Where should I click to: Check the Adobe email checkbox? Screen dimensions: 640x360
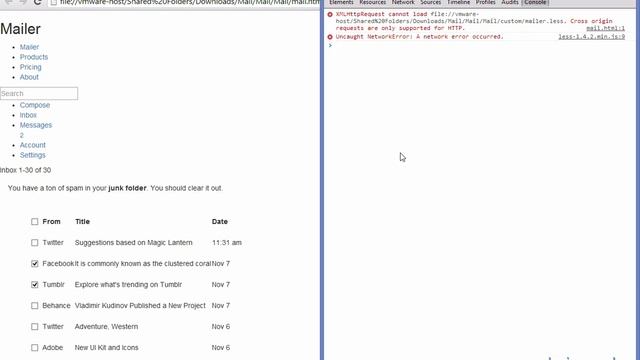tap(35, 348)
